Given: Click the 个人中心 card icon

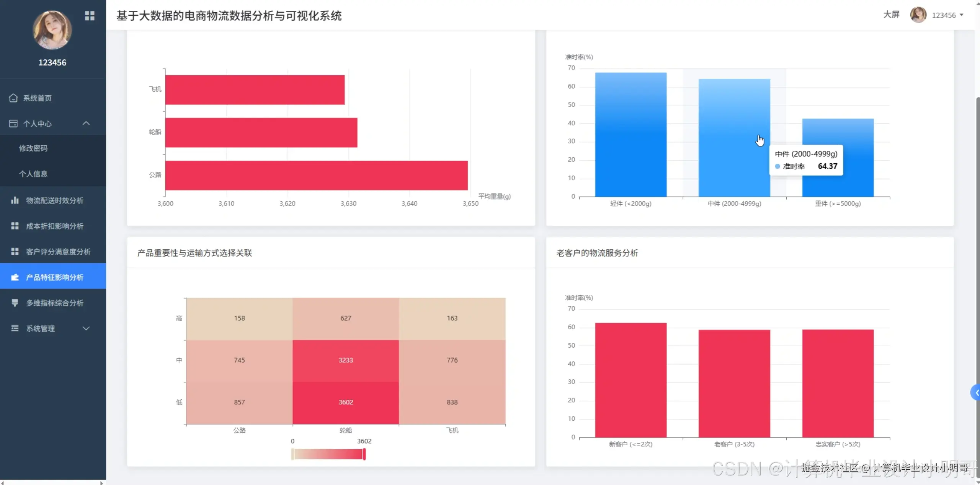Looking at the screenshot, I should tap(13, 124).
